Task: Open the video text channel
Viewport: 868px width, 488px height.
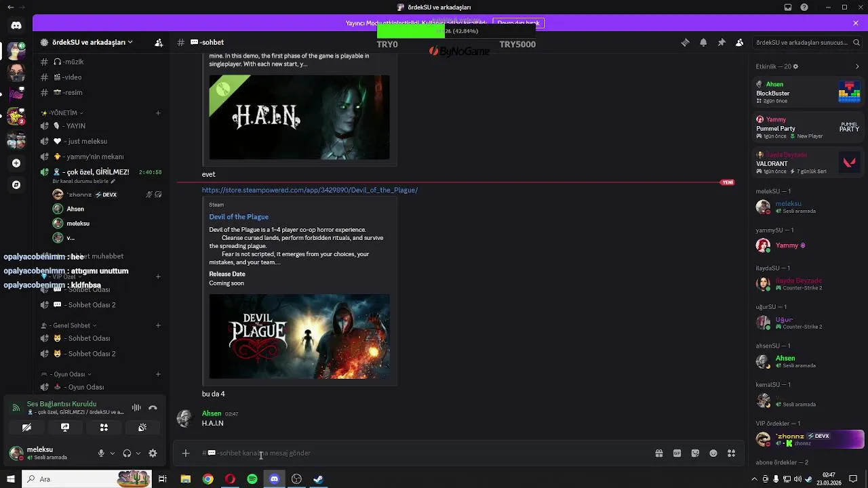Action: (x=102, y=77)
